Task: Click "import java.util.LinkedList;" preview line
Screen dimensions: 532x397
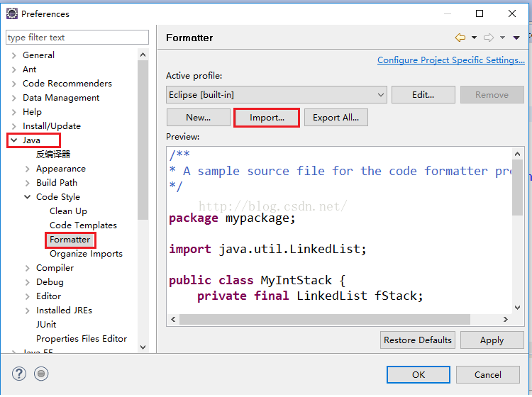Action: click(x=267, y=249)
